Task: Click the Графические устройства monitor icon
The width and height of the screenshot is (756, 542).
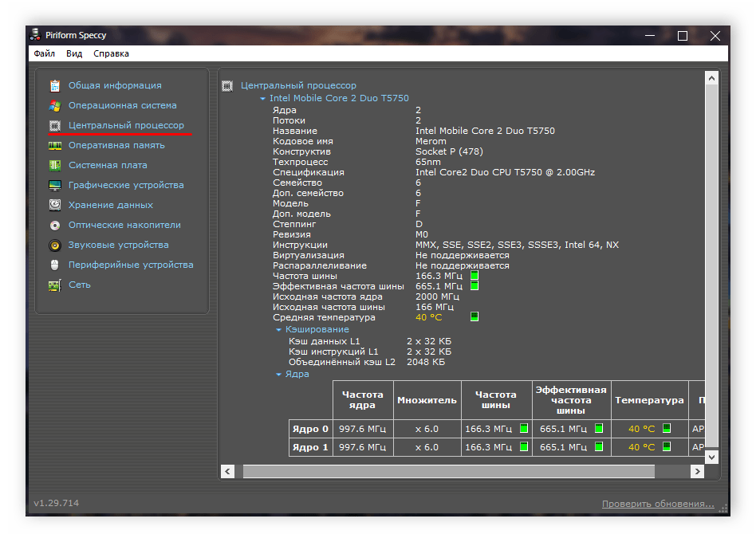Action: point(55,186)
